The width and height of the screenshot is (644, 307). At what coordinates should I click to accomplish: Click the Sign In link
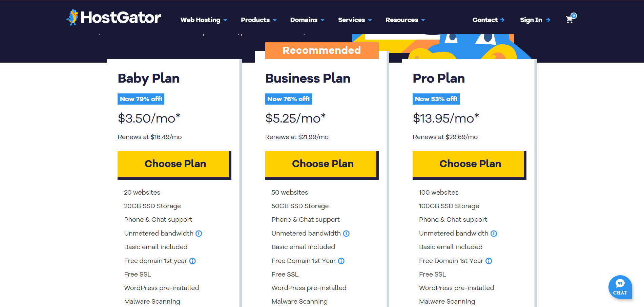click(x=535, y=20)
